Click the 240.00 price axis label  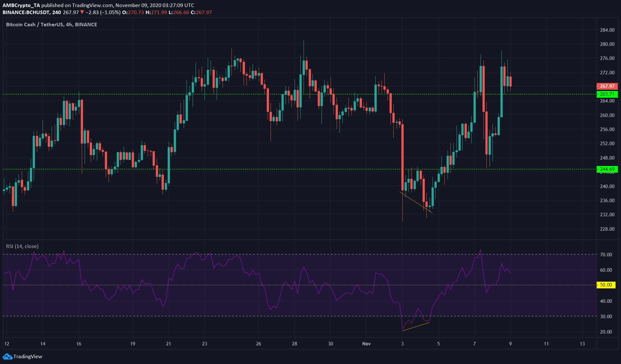(607, 186)
